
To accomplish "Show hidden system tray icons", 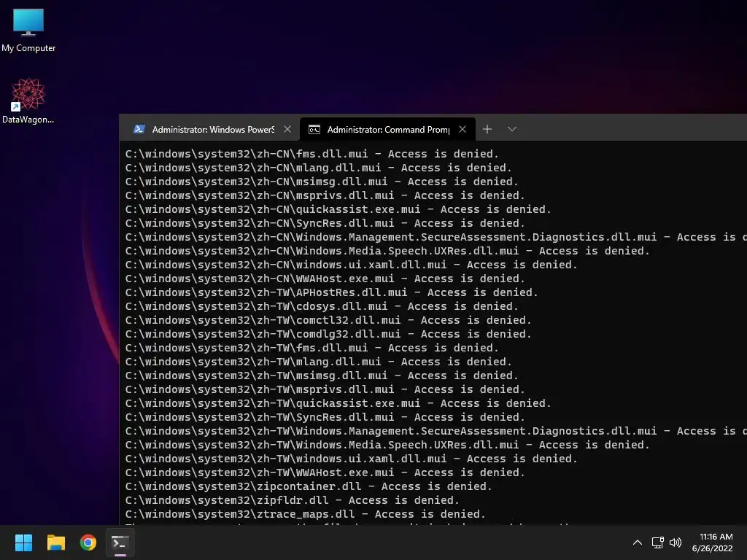I will tap(638, 542).
